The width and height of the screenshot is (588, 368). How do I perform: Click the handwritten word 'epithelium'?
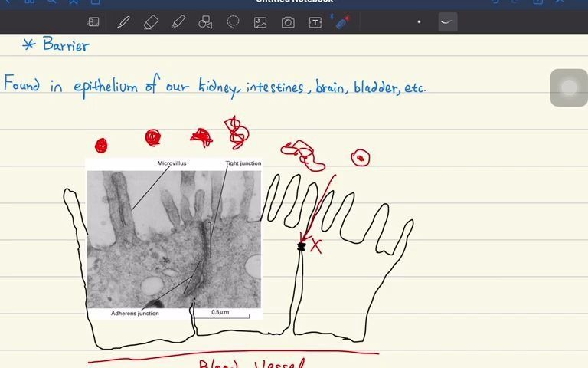pyautogui.click(x=106, y=87)
